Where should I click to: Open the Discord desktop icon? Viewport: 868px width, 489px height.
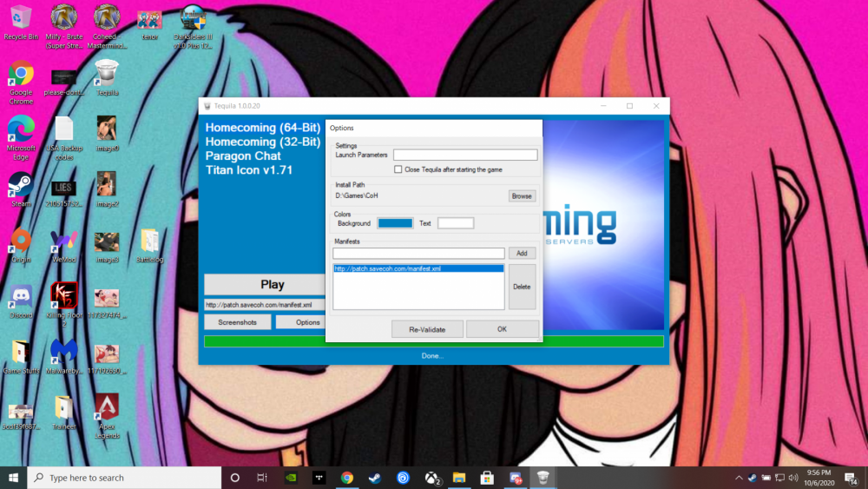click(20, 297)
